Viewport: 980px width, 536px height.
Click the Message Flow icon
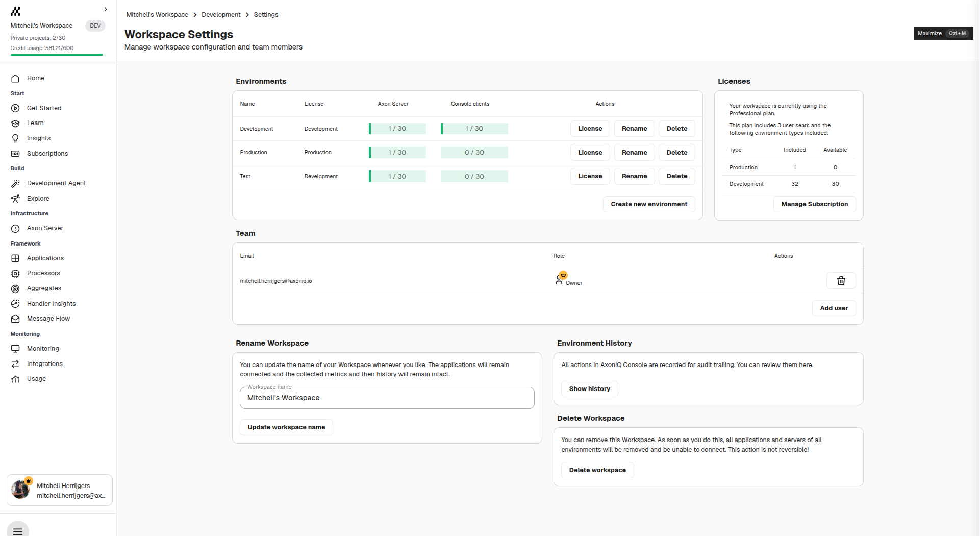(15, 319)
